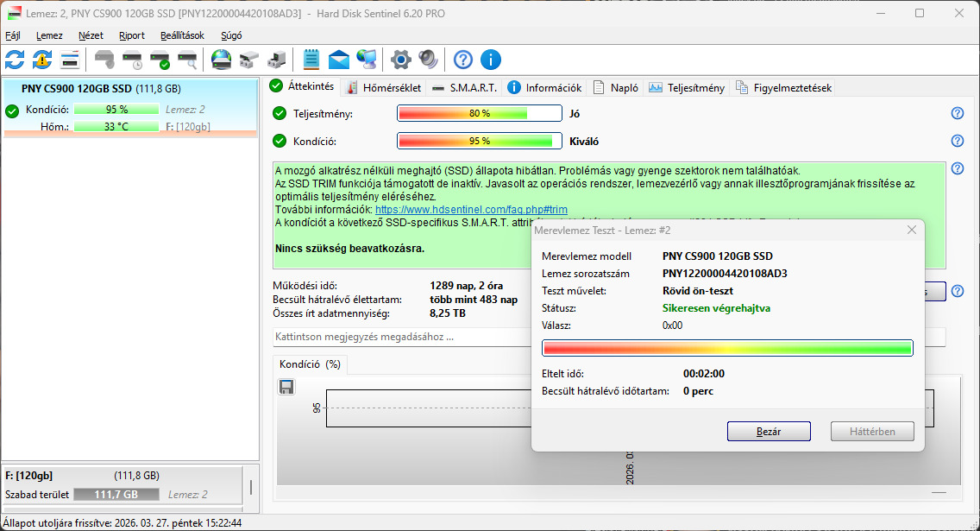Viewport: 980px width, 531px height.
Task: Click the Bezár button in test dialog
Action: (x=769, y=432)
